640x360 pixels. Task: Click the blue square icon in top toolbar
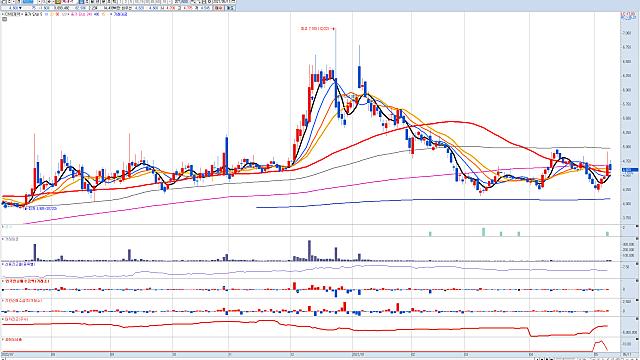pos(81,2)
